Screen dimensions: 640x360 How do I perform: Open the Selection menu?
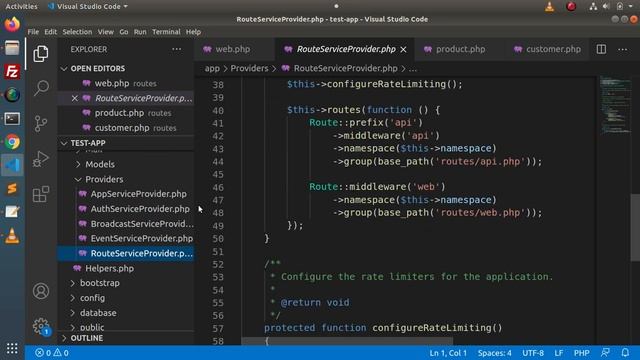coord(77,32)
